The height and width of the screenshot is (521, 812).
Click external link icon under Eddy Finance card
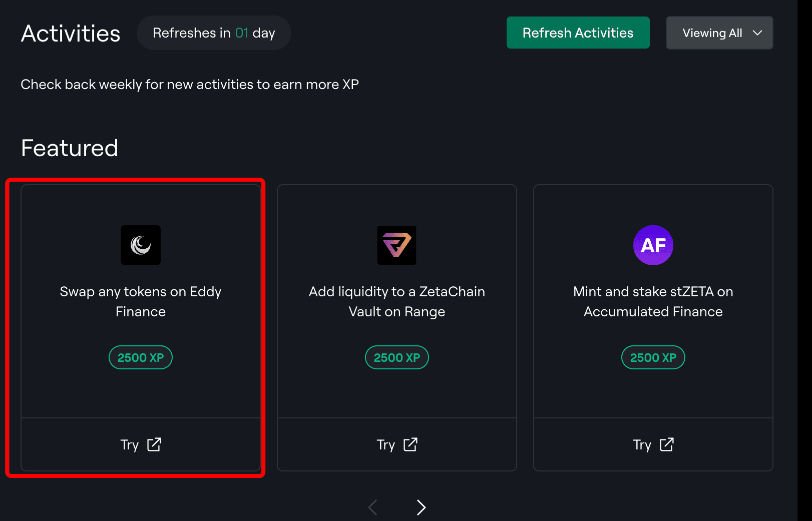[154, 444]
